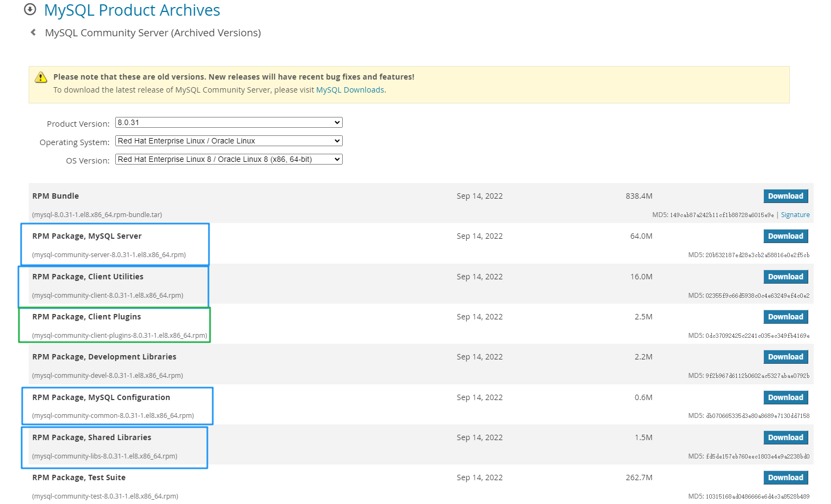Click the 2.5M size of Client Plugins
831x504 pixels.
point(643,317)
